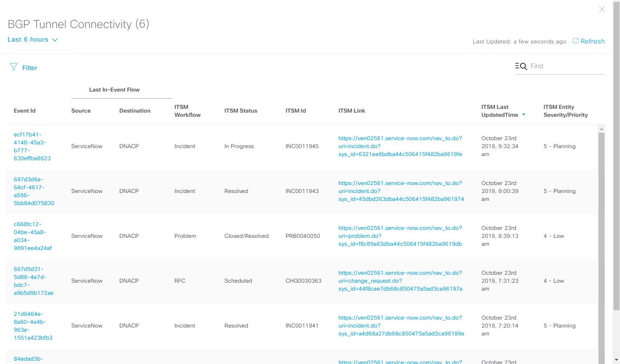Image resolution: width=620 pixels, height=364 pixels.
Task: Click the Filter text label
Action: coord(29,68)
